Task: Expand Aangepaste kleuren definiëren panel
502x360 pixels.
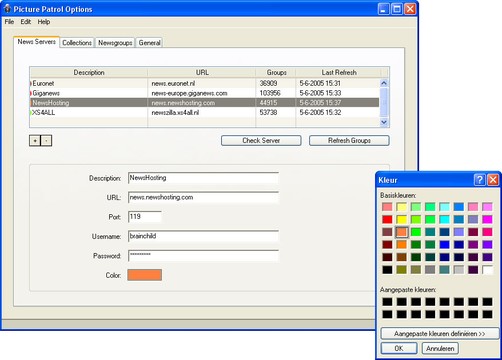Action: pyautogui.click(x=440, y=333)
